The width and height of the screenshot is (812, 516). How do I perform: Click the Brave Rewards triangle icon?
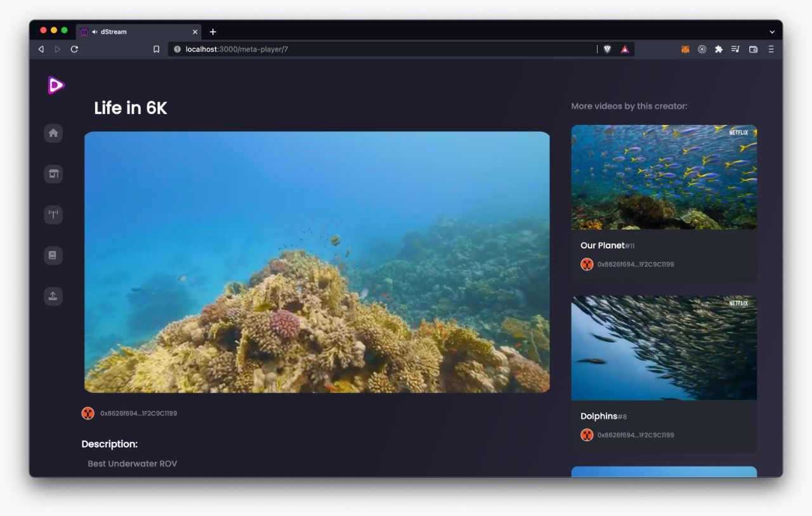(625, 49)
